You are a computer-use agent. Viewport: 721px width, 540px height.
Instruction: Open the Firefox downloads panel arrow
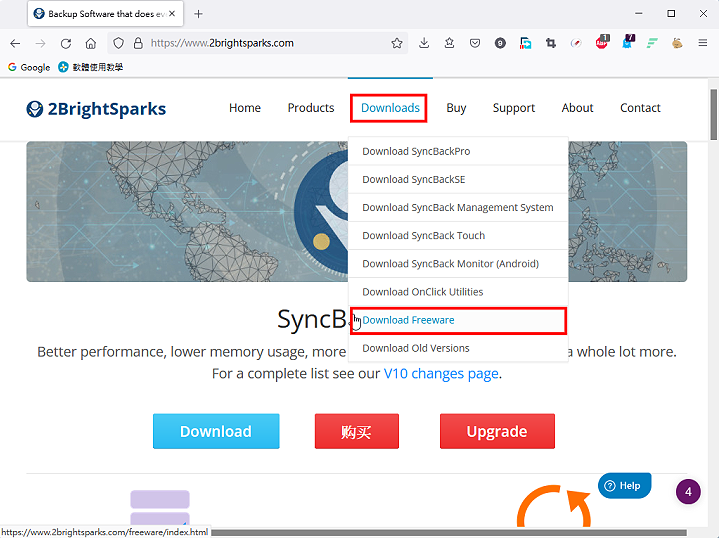(424, 43)
